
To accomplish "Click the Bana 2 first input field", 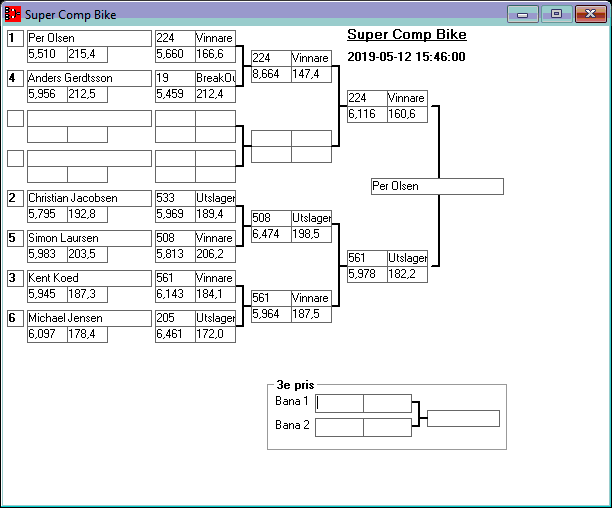I will coord(340,427).
